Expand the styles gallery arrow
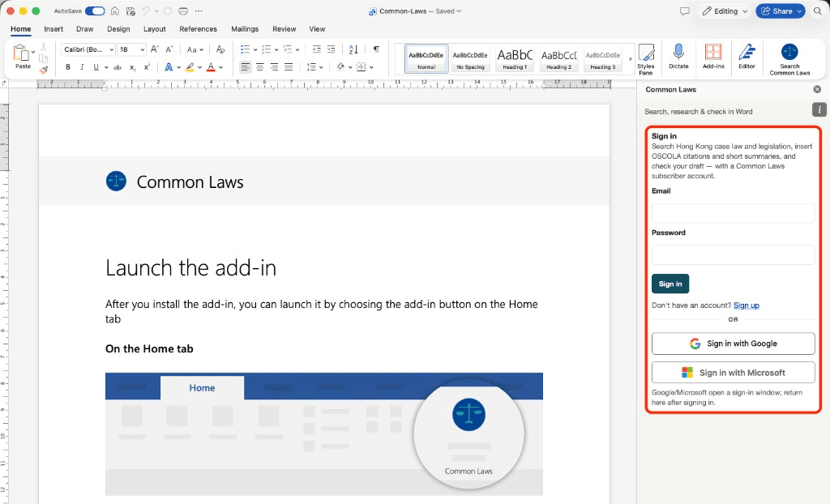The height and width of the screenshot is (504, 830). (x=631, y=59)
